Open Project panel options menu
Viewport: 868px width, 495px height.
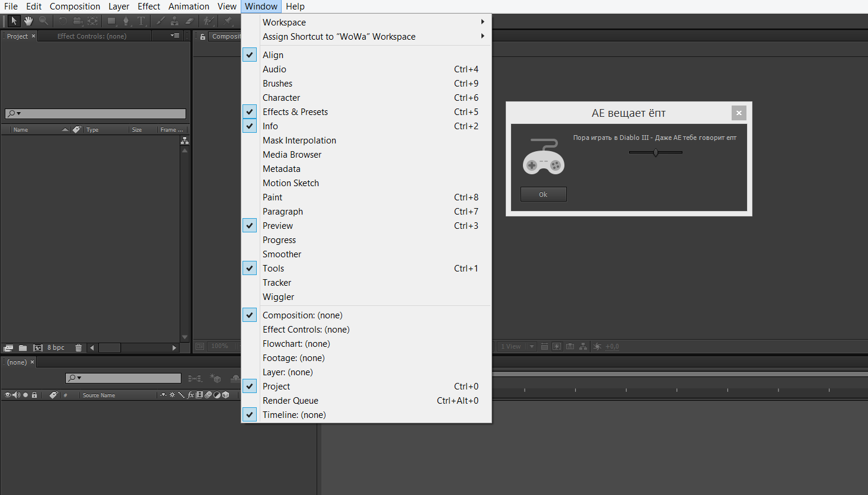click(x=175, y=36)
